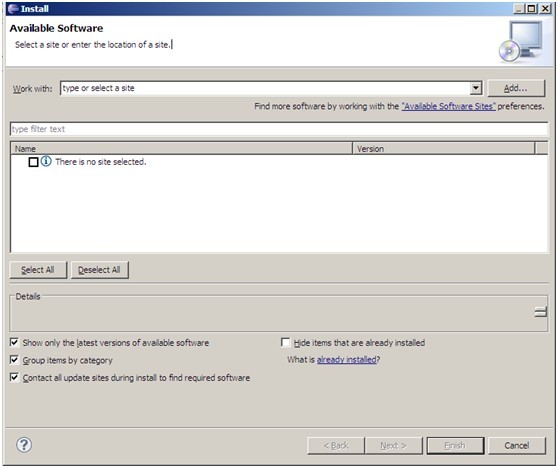This screenshot has height=468, width=558.
Task: Click the install wizard computer and CD image
Action: (521, 41)
